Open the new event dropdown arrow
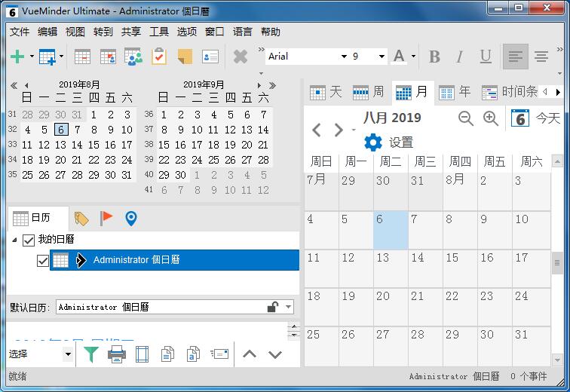Viewport: 570px width, 392px height. 32,57
